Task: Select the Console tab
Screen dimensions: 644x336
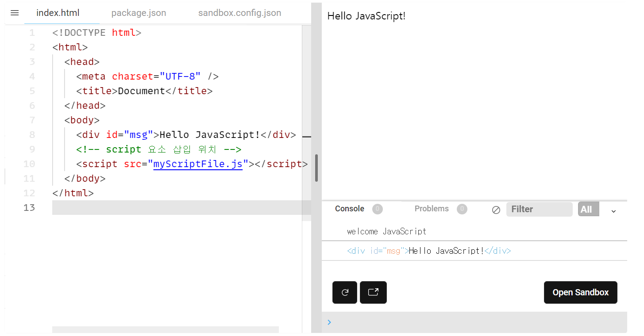Action: 350,209
